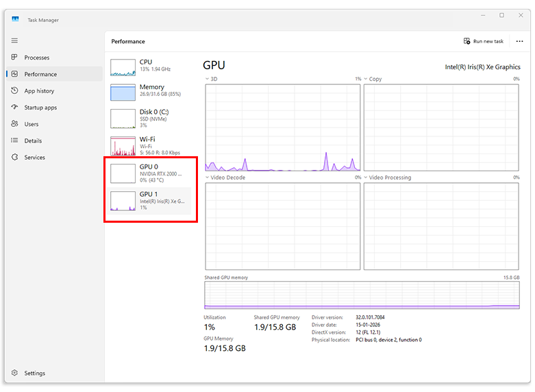Image resolution: width=535 pixels, height=392 pixels.
Task: Click the PCI bus 0 physical location
Action: (388, 340)
